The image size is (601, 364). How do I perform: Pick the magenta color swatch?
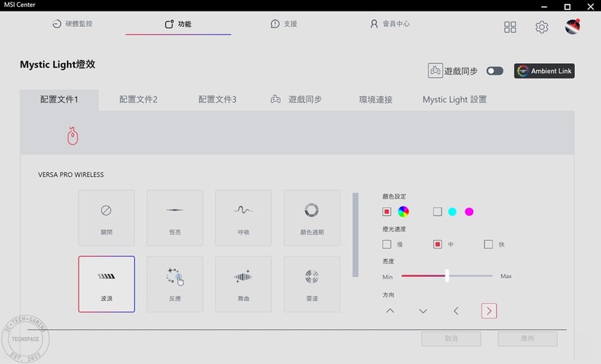click(x=469, y=212)
